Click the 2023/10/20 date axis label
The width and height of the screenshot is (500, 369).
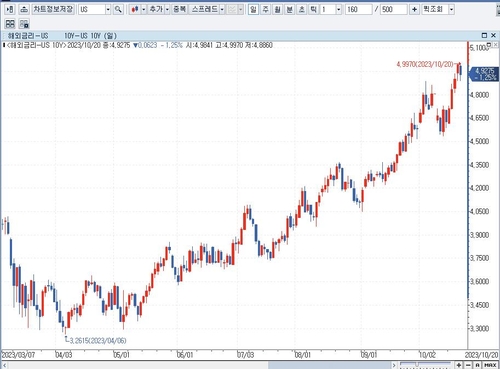(x=482, y=355)
